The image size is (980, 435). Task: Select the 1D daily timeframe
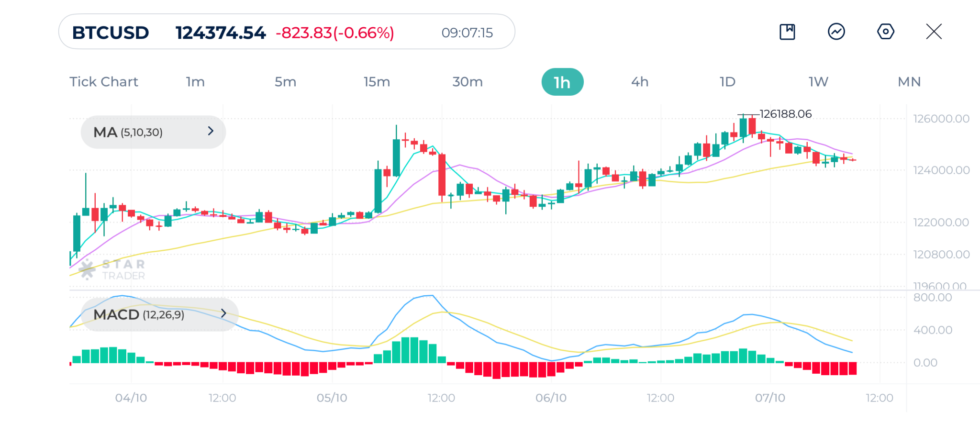(x=727, y=82)
